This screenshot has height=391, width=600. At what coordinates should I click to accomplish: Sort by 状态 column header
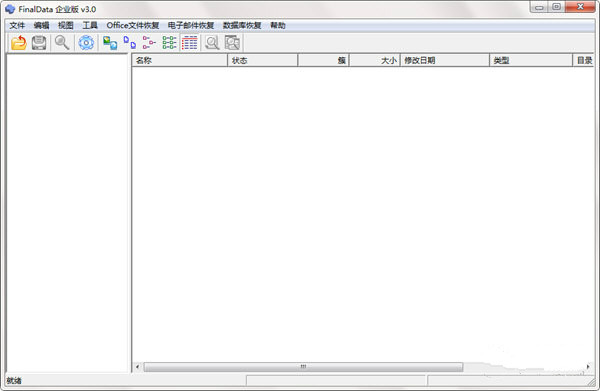click(x=262, y=60)
